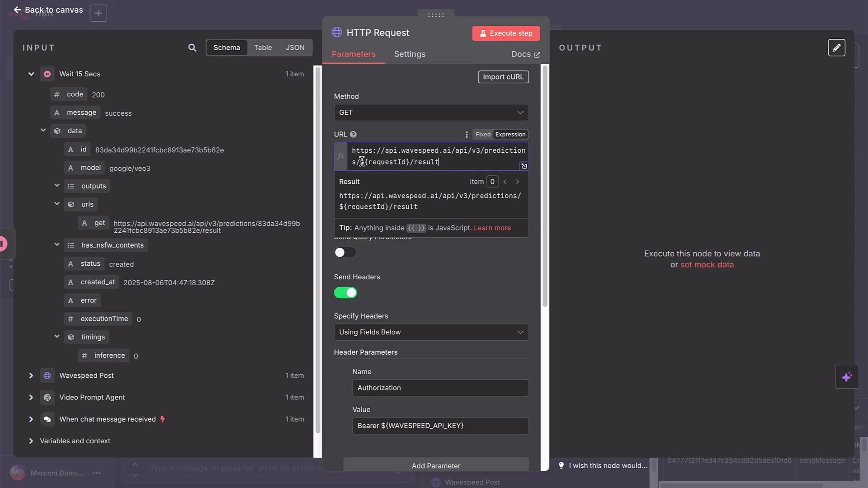Click the outputs array icon
This screenshot has height=488, width=868.
(x=71, y=186)
